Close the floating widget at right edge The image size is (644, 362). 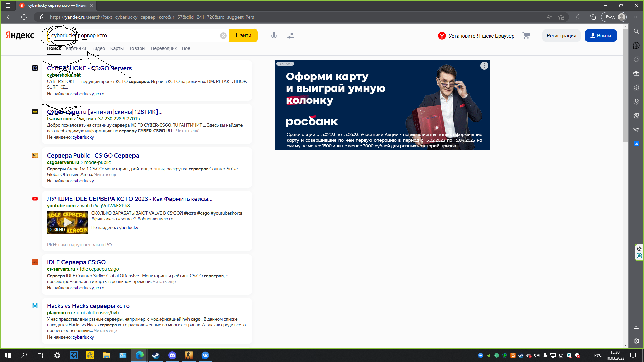[x=639, y=249]
